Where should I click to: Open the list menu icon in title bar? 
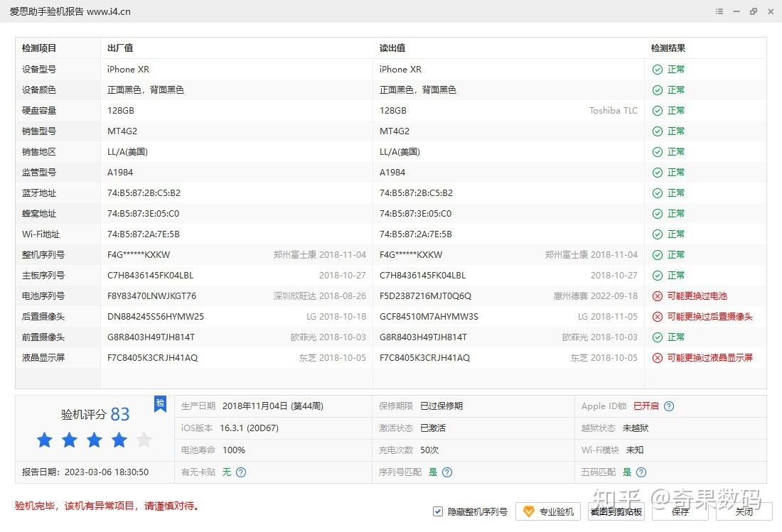(719, 11)
